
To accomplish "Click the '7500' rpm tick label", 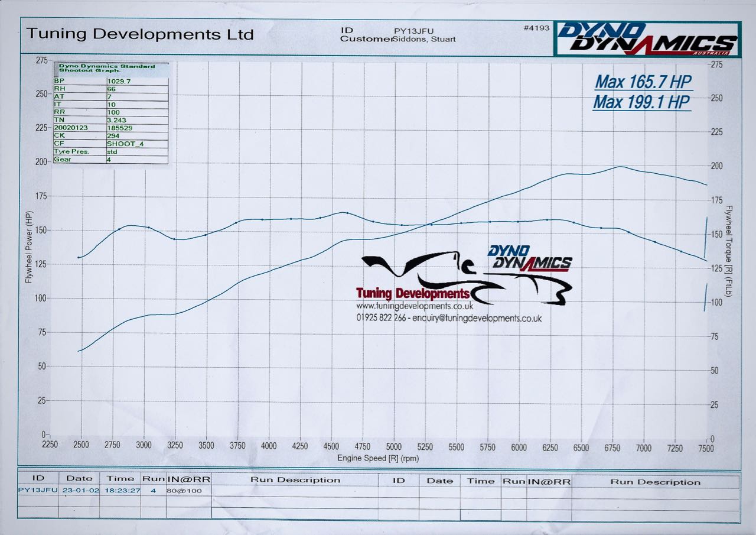I will pos(705,448).
